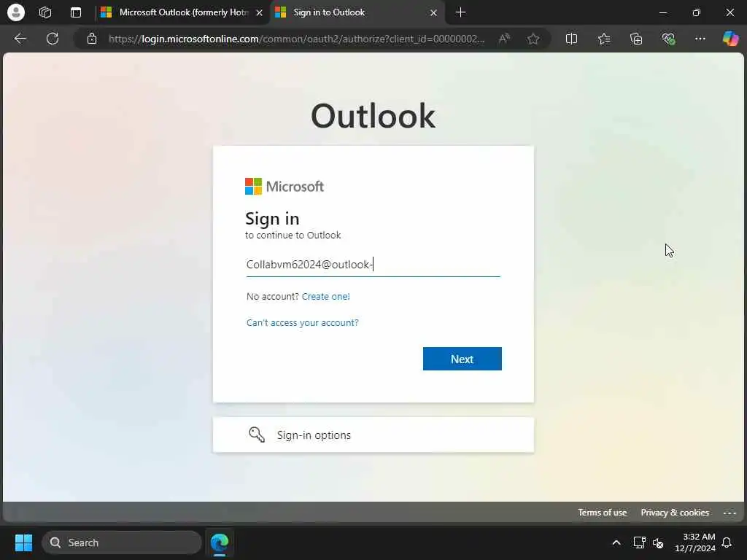
Task: Select the Sign in to Outlook tab
Action: 357,12
